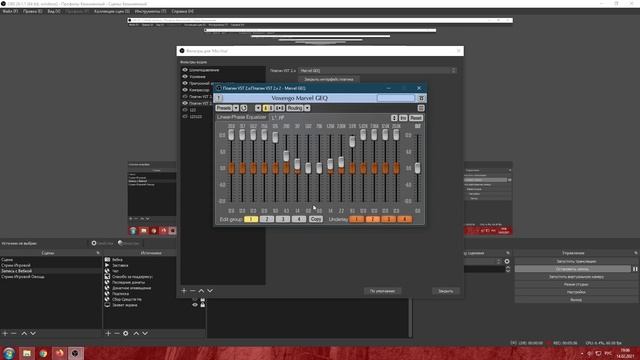Add a filter with the plus icon in Filters dialog

184,291
